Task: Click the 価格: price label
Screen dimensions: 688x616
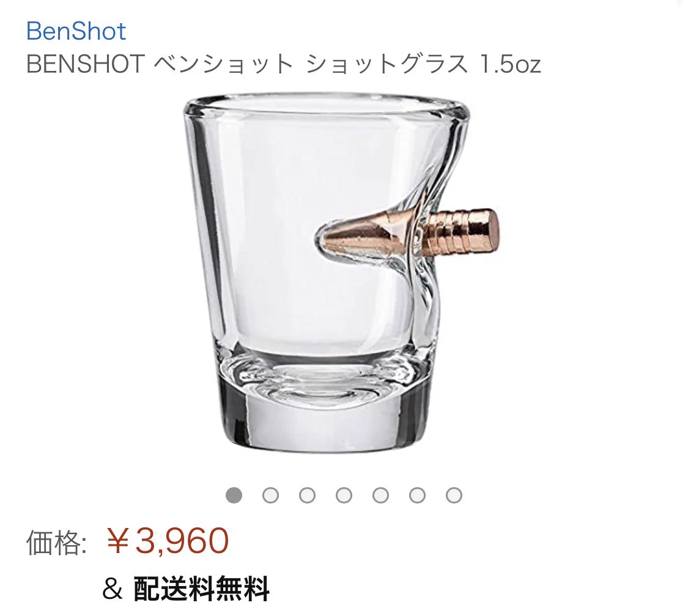Action: pos(57,542)
